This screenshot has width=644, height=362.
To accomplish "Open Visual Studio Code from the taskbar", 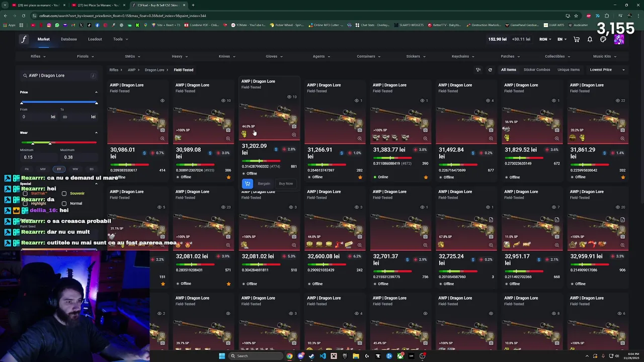I will (323, 356).
